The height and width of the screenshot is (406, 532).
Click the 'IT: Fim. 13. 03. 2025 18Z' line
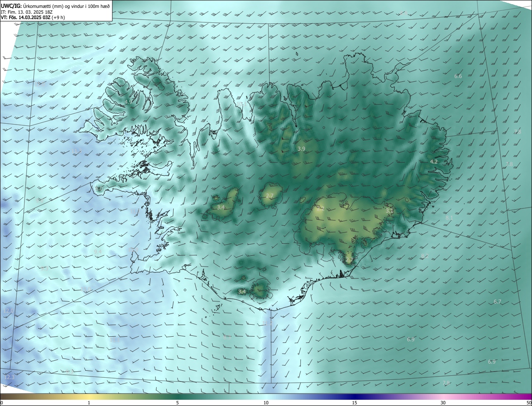(x=27, y=12)
